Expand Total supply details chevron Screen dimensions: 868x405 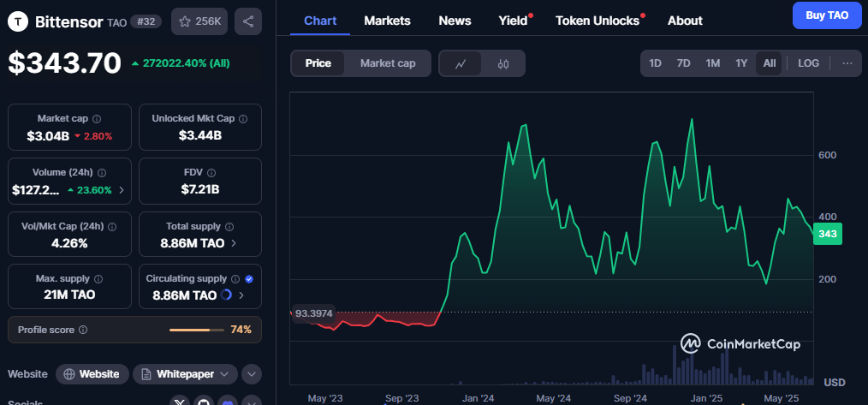coord(233,243)
